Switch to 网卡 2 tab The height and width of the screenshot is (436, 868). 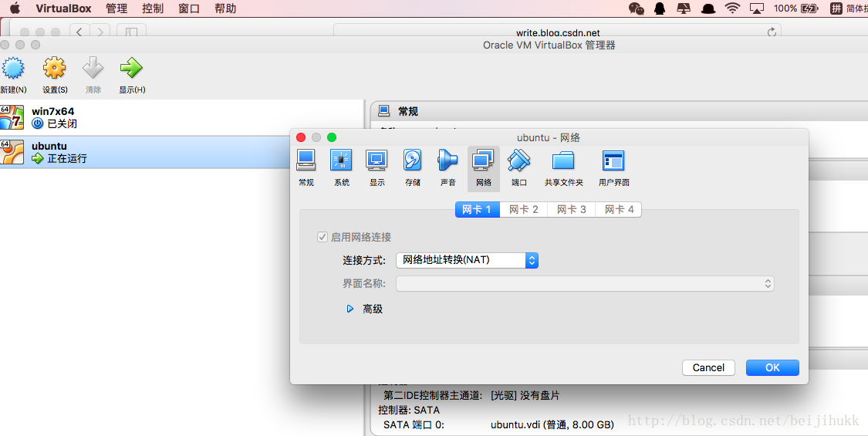click(x=524, y=209)
